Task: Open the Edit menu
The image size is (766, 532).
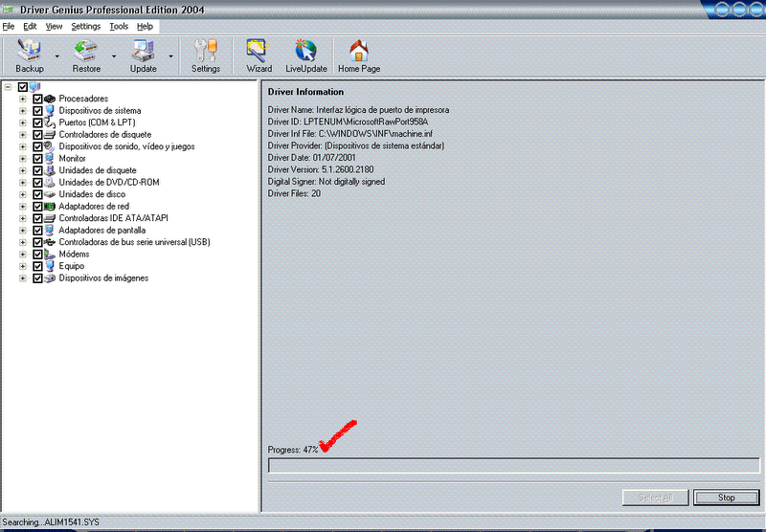Action: pos(30,27)
